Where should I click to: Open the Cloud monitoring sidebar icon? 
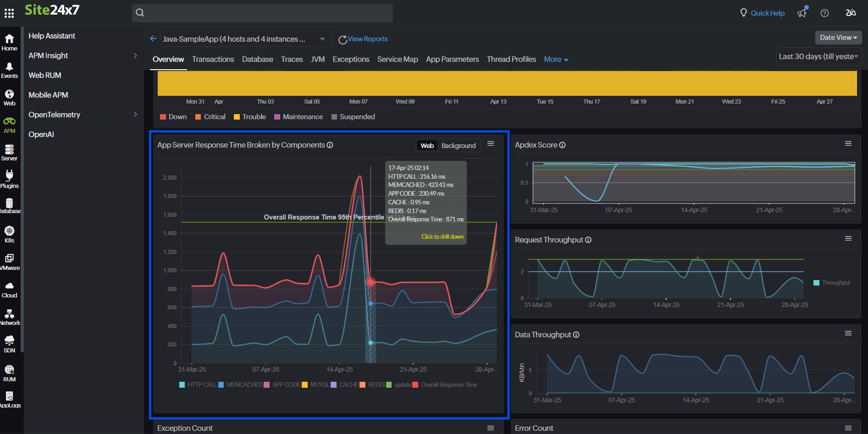[9, 289]
